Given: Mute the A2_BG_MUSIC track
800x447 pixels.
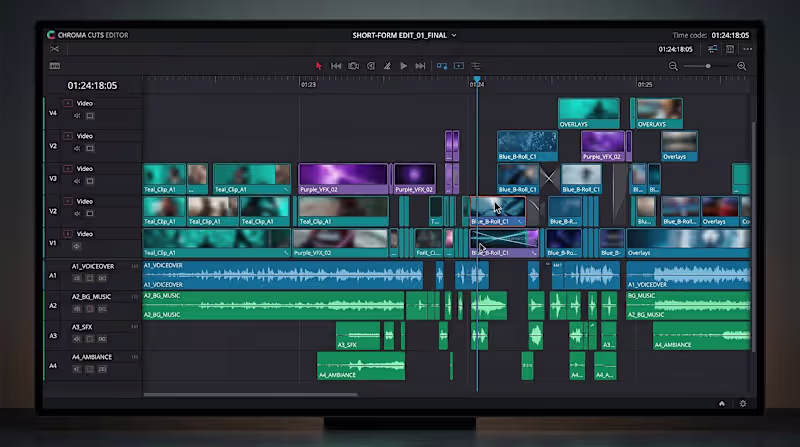Looking at the screenshot, I should (77, 309).
